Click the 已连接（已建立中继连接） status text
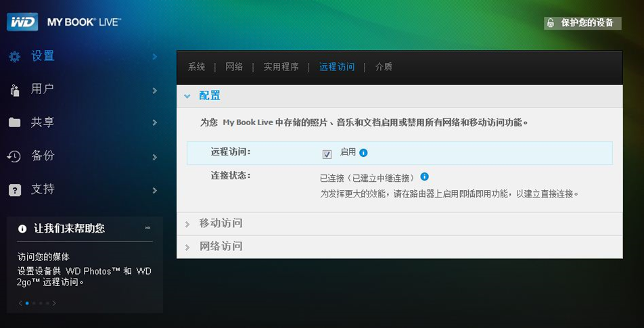This screenshot has width=644, height=328. coord(367,178)
